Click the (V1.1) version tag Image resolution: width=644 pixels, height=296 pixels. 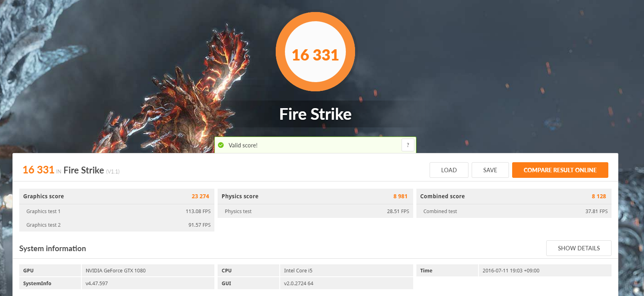click(x=113, y=171)
